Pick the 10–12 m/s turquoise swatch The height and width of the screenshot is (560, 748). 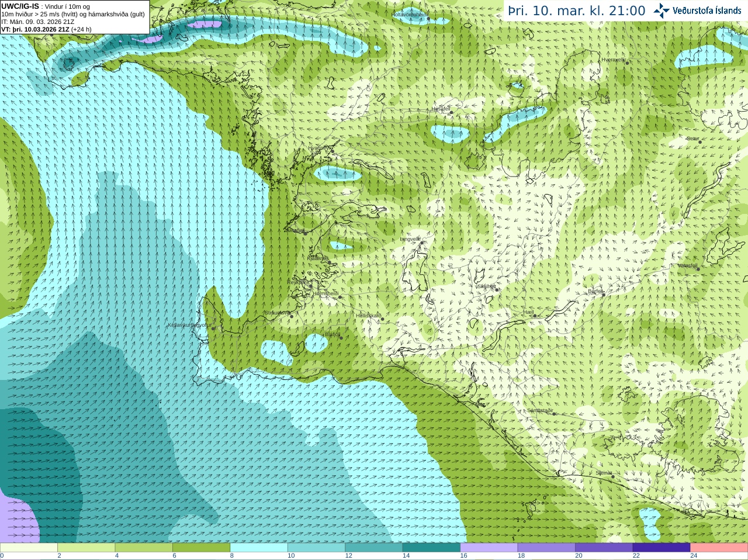(316, 548)
